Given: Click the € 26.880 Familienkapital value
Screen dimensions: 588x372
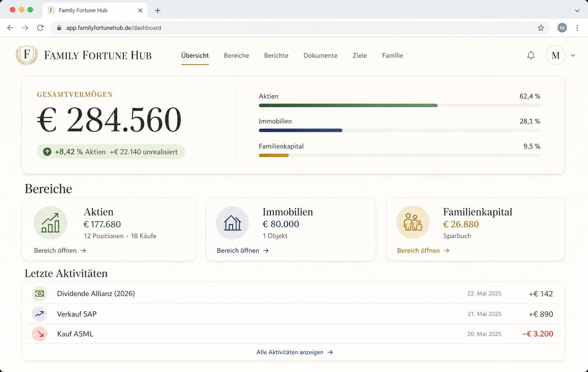Looking at the screenshot, I should click(461, 224).
